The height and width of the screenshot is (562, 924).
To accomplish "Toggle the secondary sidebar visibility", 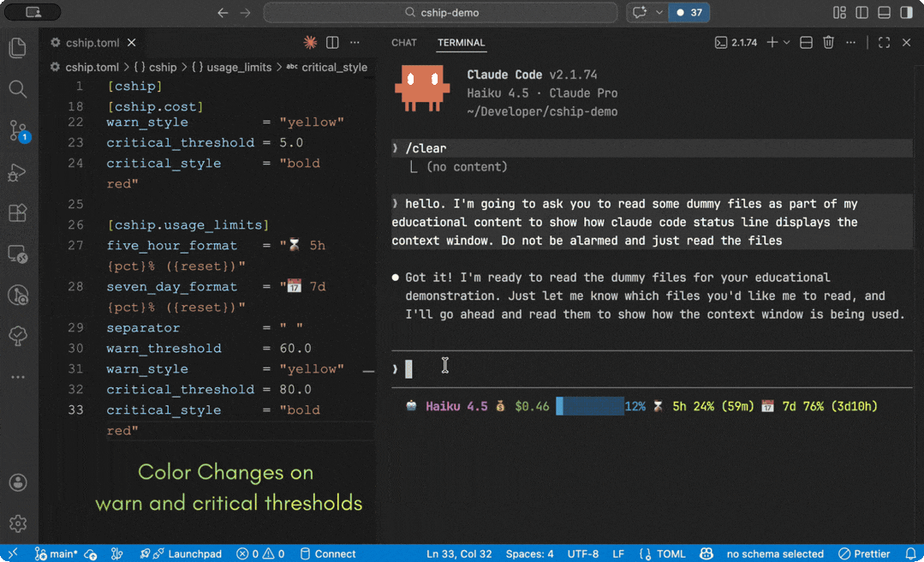I will [x=906, y=12].
